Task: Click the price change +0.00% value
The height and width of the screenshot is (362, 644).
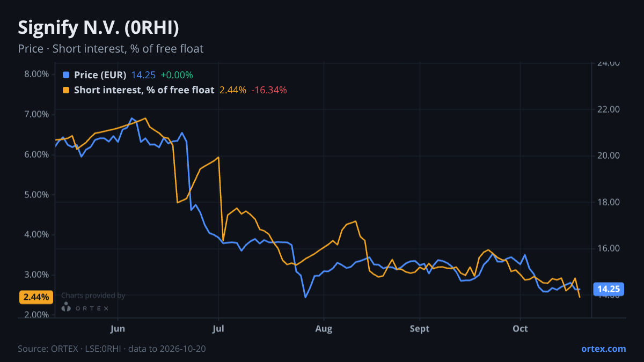Action: (177, 75)
